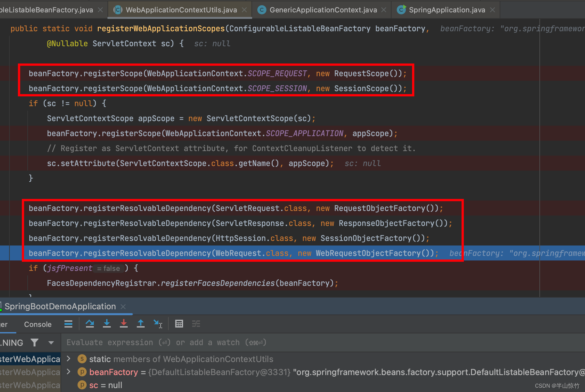Close the SpringBootDemoApplication debug session tab
Viewport: 585px width, 392px height.
(x=123, y=307)
